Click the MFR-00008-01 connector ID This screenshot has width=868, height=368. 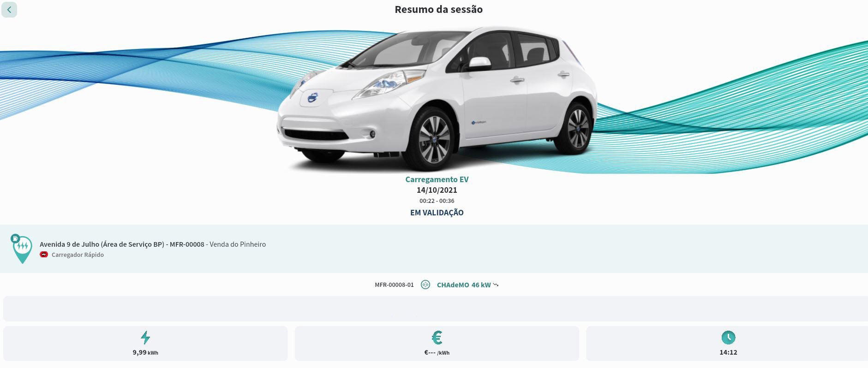[x=394, y=285]
